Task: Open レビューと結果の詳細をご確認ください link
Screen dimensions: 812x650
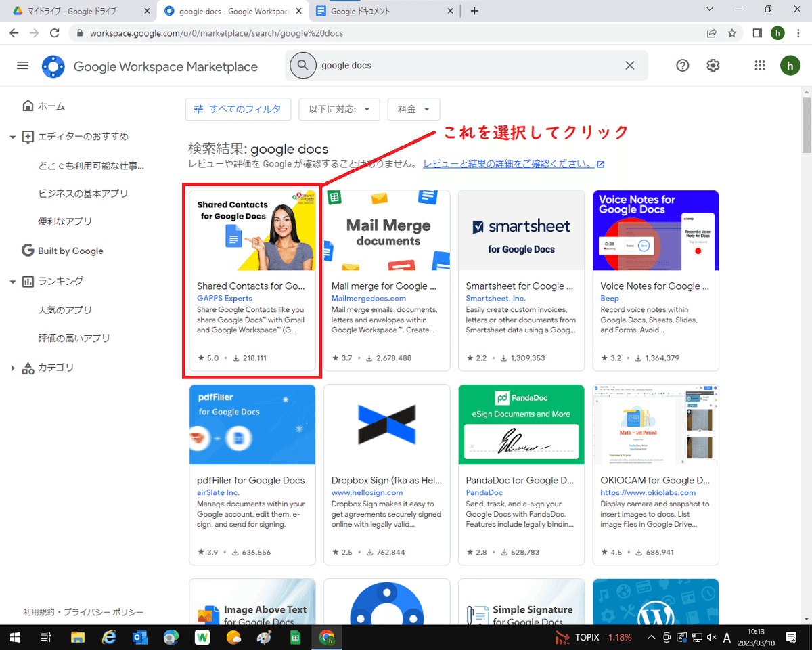Action: (x=514, y=164)
